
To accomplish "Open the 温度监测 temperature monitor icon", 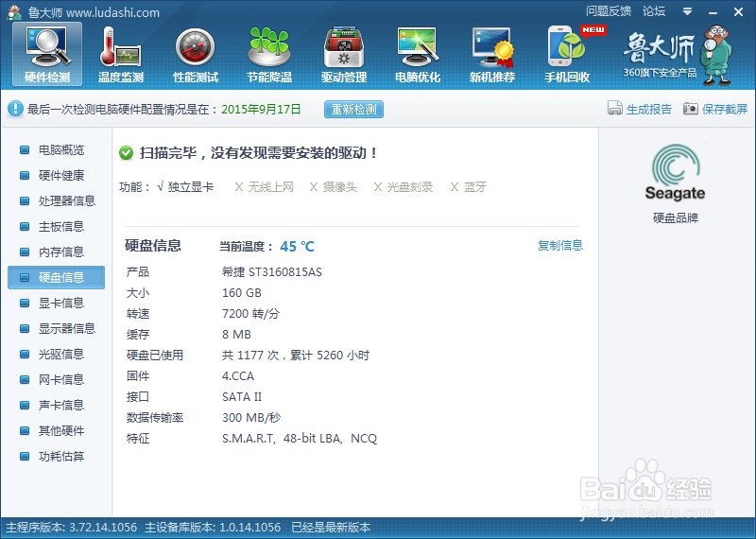I will click(121, 54).
